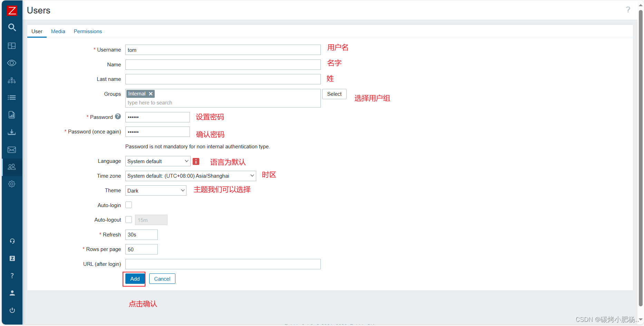Open the Theme dropdown
644x326 pixels.
pos(156,190)
